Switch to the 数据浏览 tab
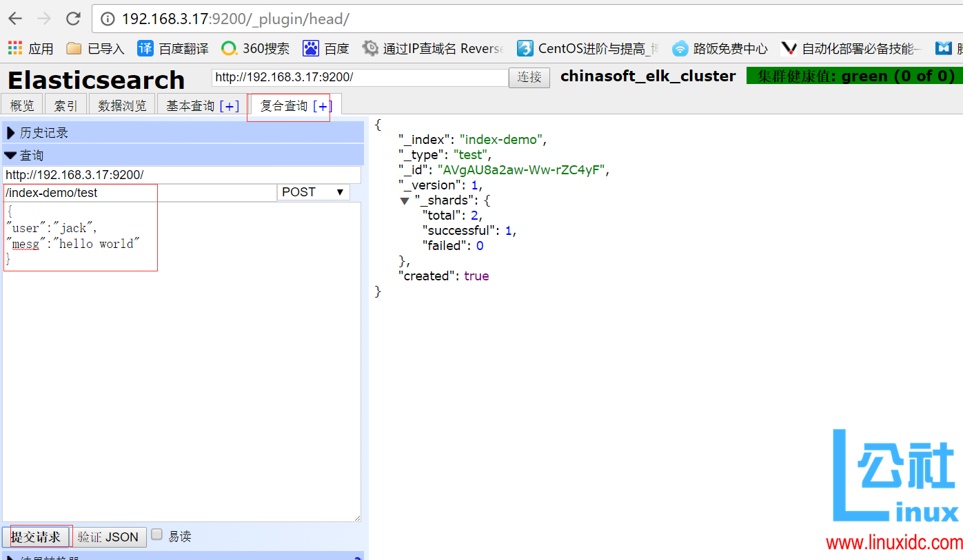 [x=122, y=105]
